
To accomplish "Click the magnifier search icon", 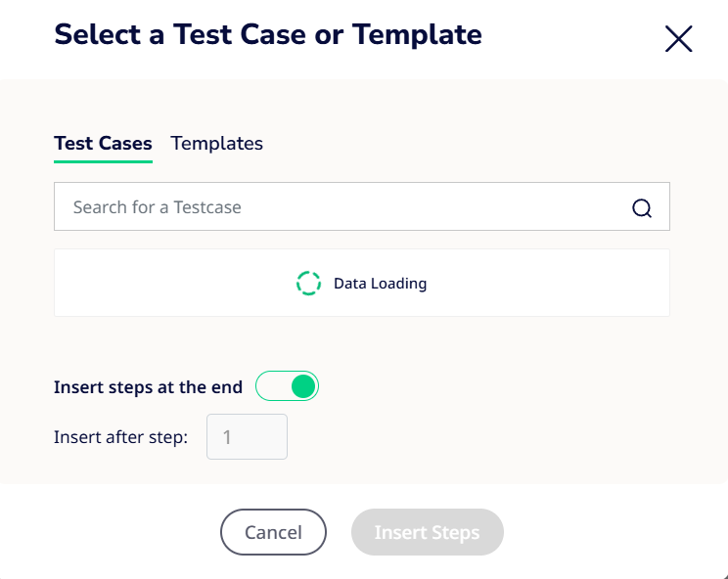I will coord(642,207).
